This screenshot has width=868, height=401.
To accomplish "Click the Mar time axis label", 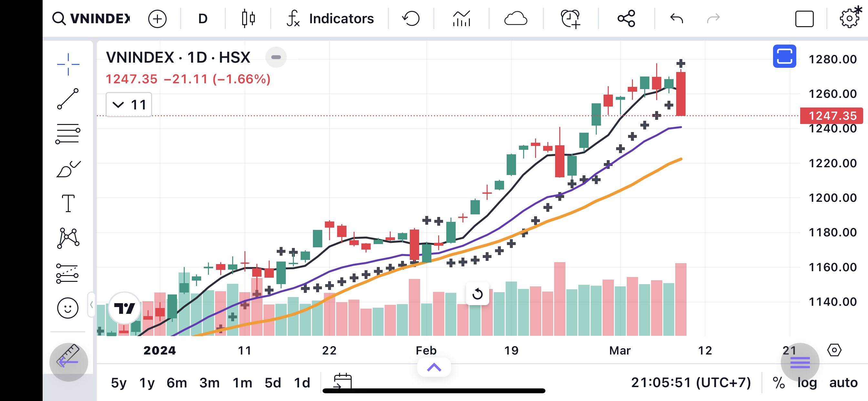I will pos(620,350).
